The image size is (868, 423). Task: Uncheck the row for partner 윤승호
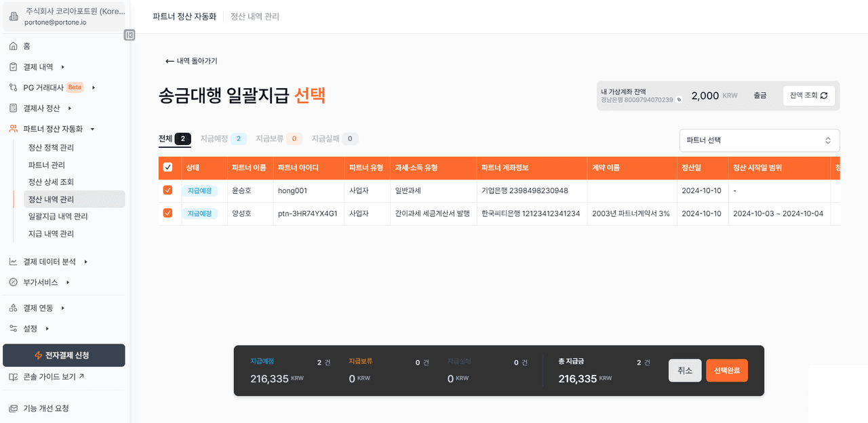(167, 190)
